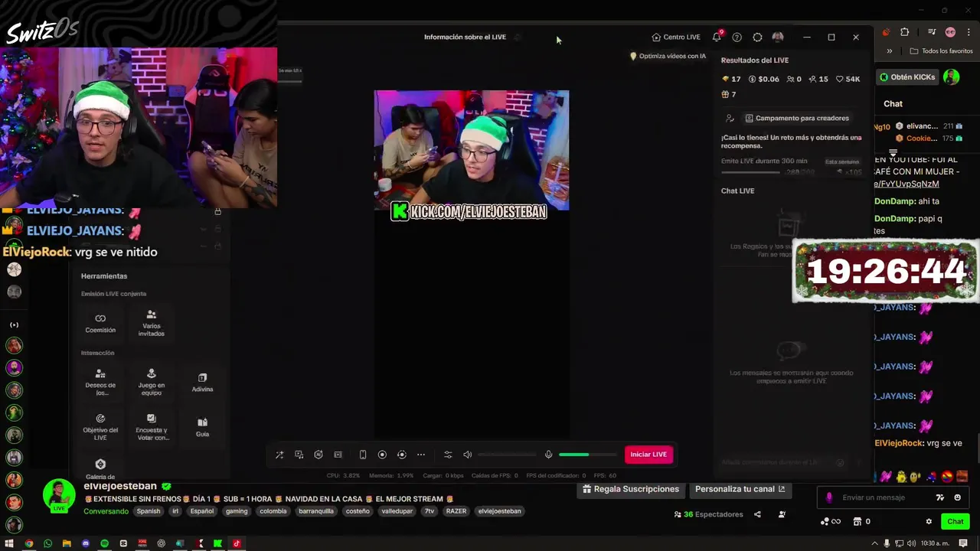980x551 pixels.
Task: Click the user icon right of the share icon
Action: coord(782,514)
